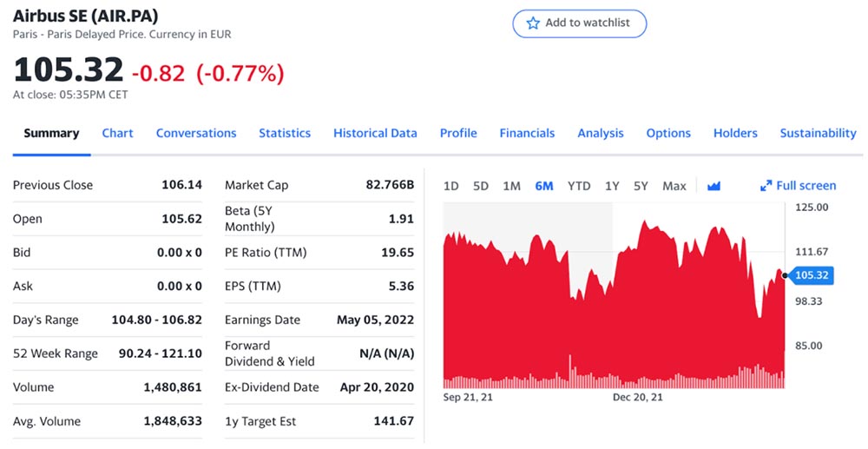
Task: Click the Sep 21, 21 axis label
Action: pos(468,398)
